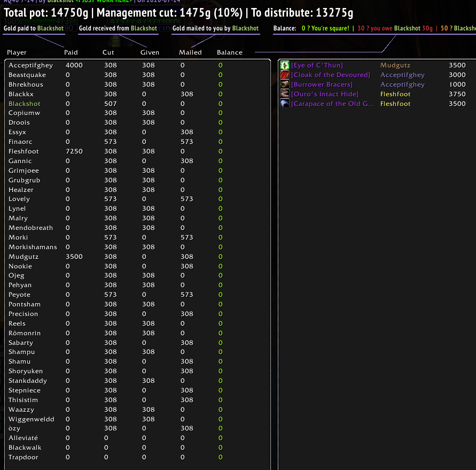Select player name Fleshfoot in the player list
This screenshot has height=470, width=476.
pos(24,151)
